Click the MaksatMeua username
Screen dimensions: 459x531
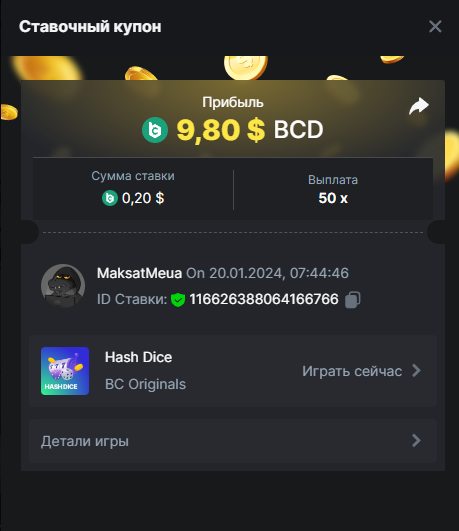139,273
